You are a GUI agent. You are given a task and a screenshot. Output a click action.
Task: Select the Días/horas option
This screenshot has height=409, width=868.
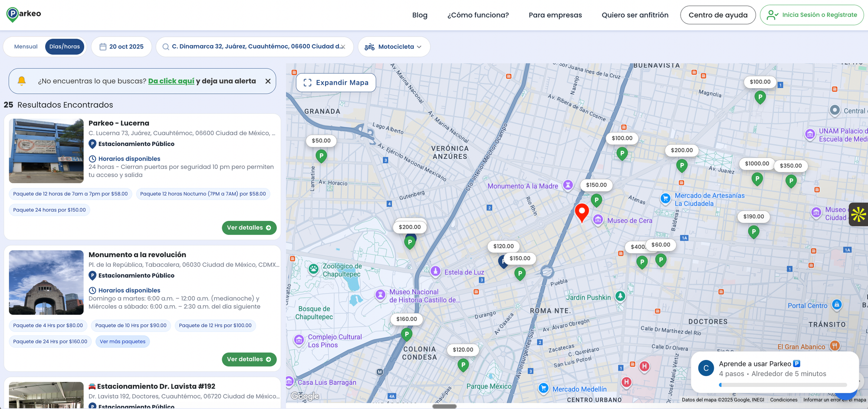click(x=65, y=46)
